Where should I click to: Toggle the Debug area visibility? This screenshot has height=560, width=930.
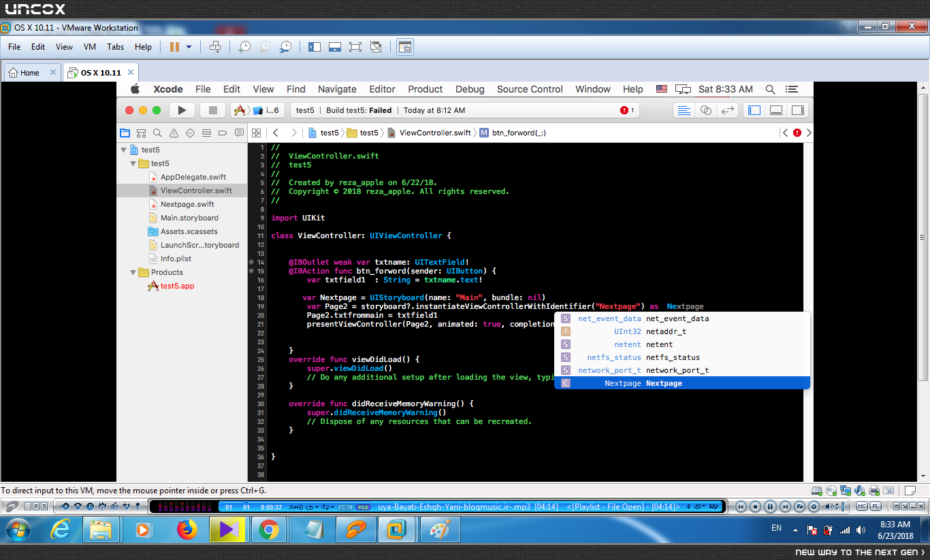775,110
